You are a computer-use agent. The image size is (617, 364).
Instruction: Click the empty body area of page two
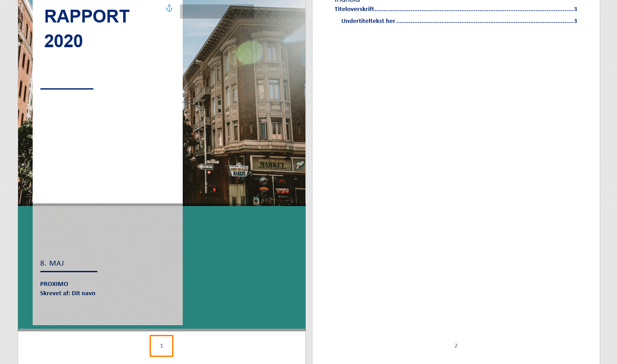[456, 176]
